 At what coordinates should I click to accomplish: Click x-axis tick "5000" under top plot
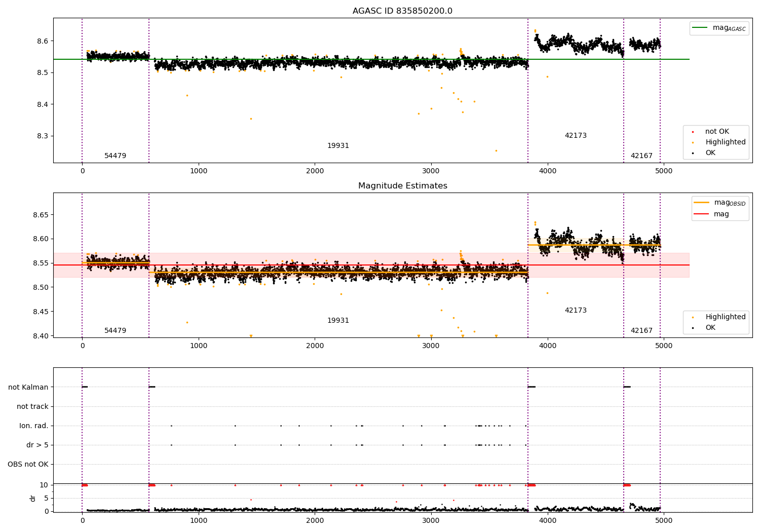coord(664,171)
